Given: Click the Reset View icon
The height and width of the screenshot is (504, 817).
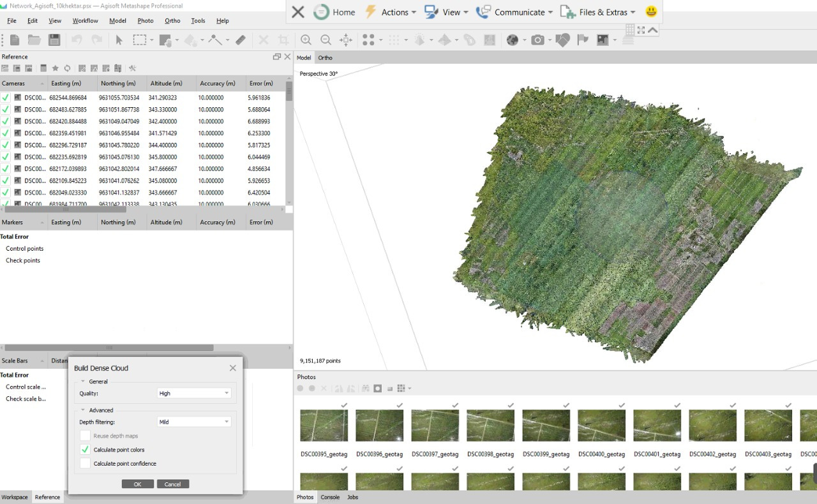Looking at the screenshot, I should [x=346, y=40].
